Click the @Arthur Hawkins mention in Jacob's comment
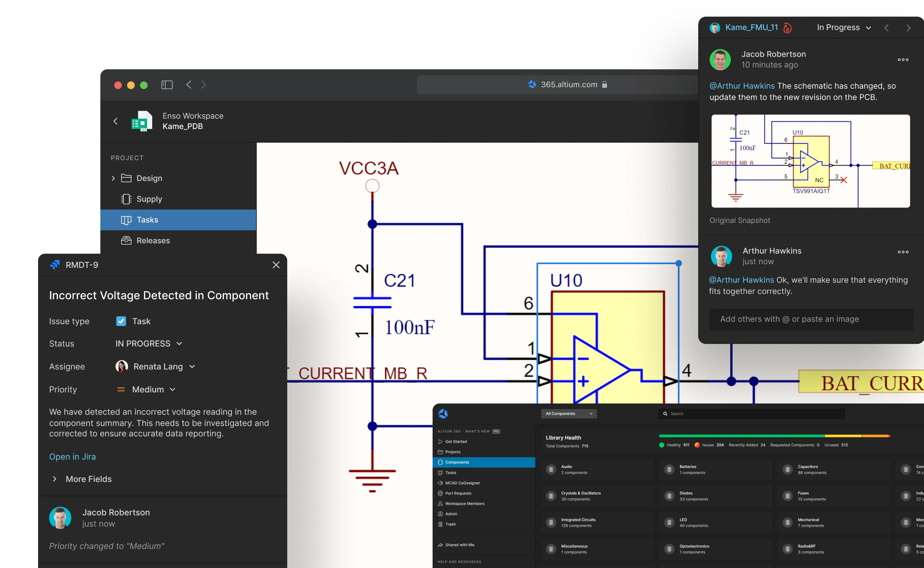Viewport: 924px width, 568px height. (x=742, y=86)
